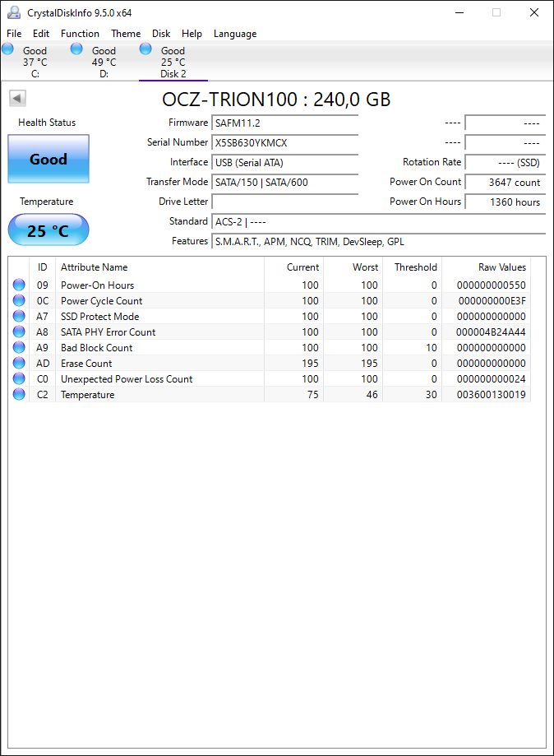Click the D: drive status orb
This screenshot has height=756, width=554.
click(x=76, y=49)
